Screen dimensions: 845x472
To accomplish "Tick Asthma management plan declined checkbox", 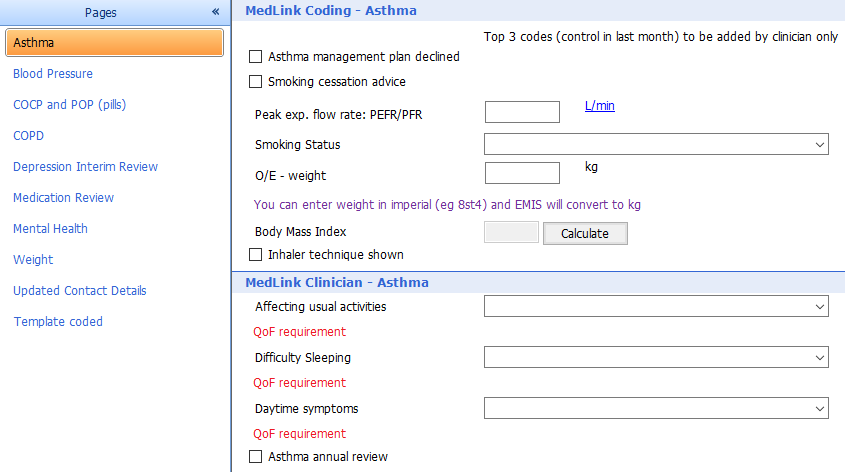I will click(x=255, y=57).
